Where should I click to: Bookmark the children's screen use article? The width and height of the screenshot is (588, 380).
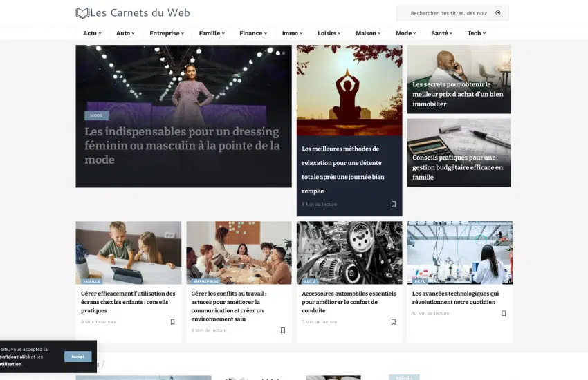[172, 322]
